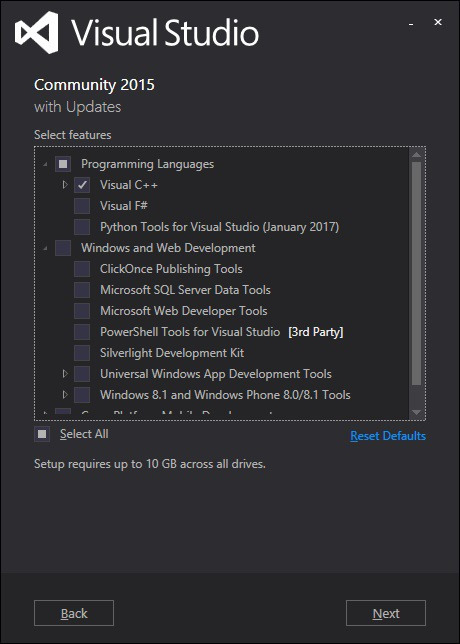Toggle the Select All checkbox
Screen dimensions: 460x644
42,434
